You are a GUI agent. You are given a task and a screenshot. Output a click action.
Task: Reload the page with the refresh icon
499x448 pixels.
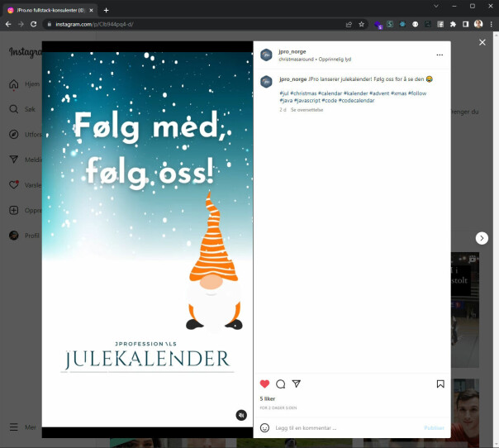click(x=33, y=24)
